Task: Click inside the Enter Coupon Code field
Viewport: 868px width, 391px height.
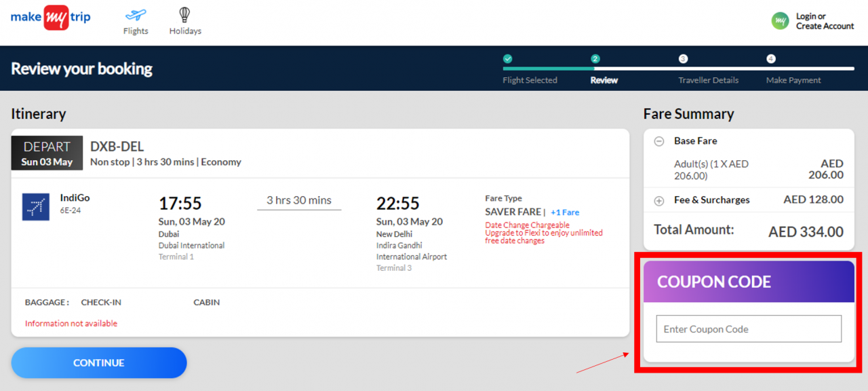Action: coord(748,329)
